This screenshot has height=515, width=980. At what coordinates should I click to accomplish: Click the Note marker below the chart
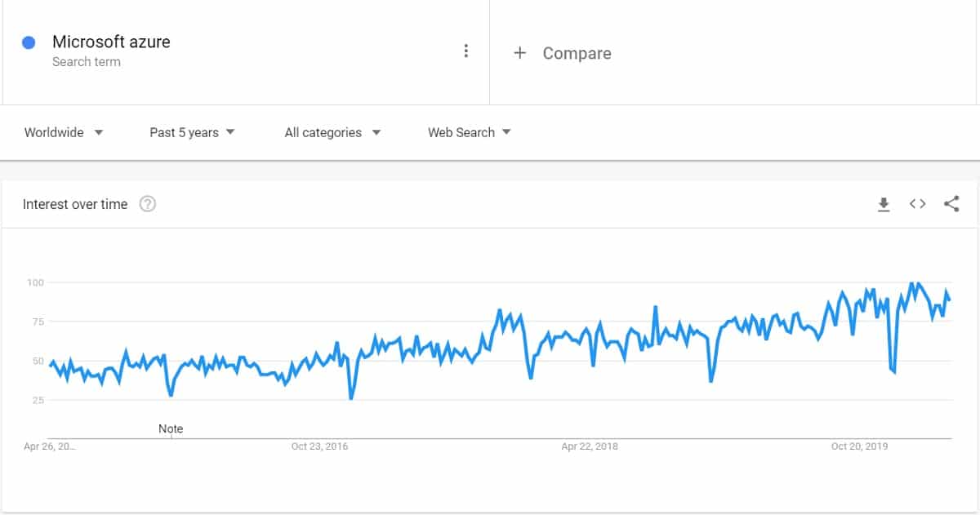click(171, 428)
